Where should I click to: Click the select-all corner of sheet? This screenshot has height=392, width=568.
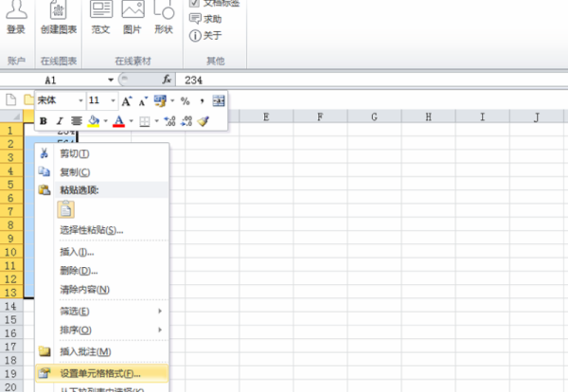pos(11,116)
